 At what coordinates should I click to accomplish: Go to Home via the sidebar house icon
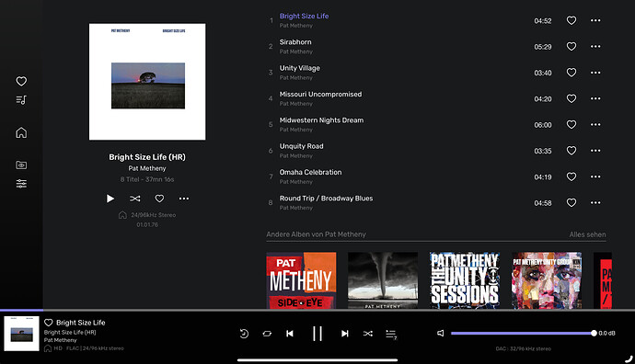[x=21, y=132]
